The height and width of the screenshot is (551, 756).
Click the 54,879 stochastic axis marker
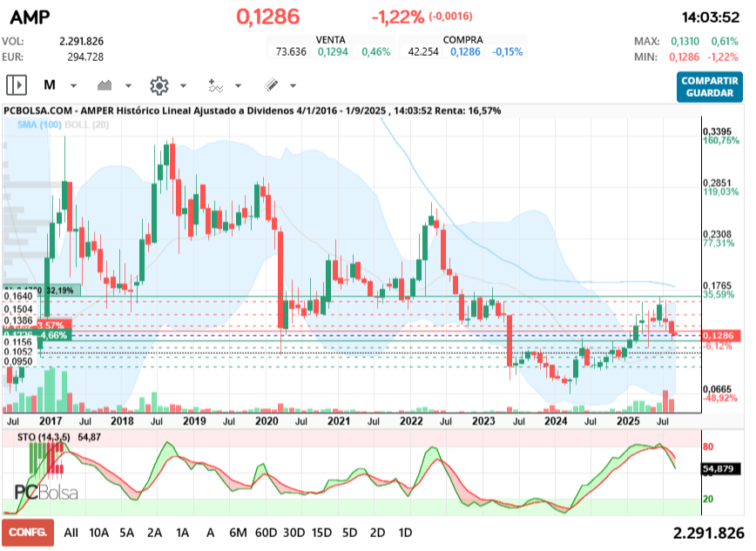720,468
